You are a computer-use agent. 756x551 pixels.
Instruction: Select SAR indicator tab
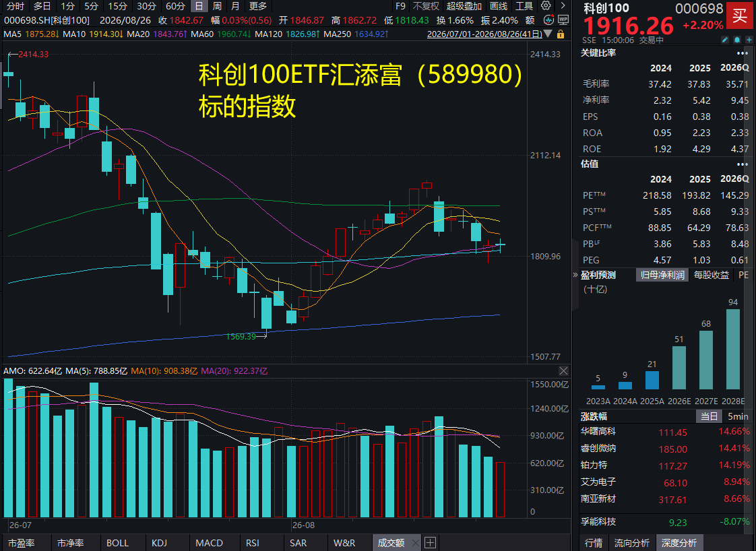[x=298, y=543]
